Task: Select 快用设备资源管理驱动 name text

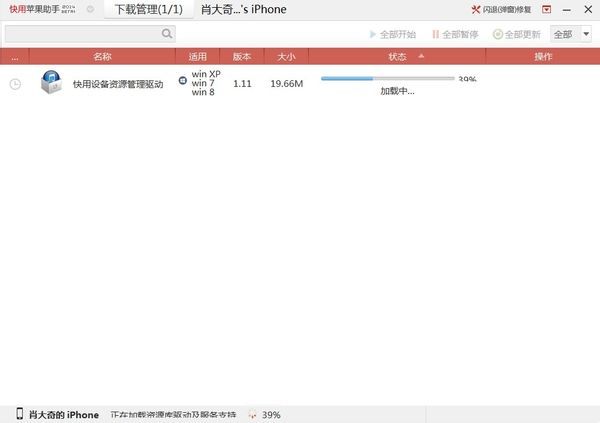Action: pos(118,84)
